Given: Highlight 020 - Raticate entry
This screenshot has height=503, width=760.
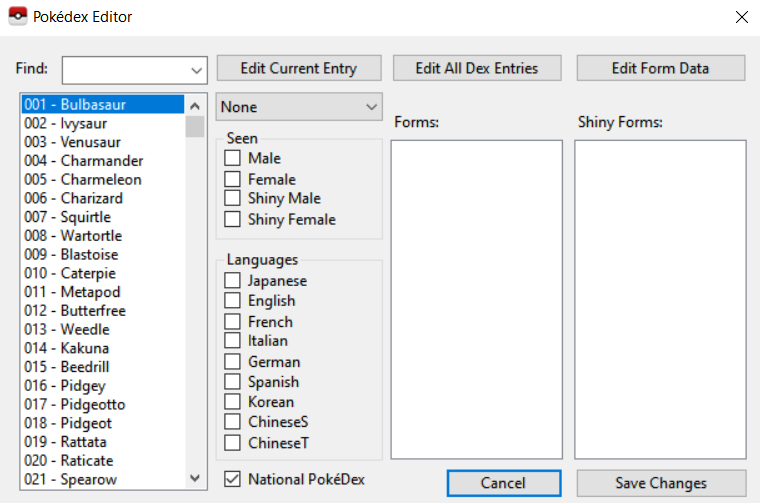Looking at the screenshot, I should [x=103, y=460].
